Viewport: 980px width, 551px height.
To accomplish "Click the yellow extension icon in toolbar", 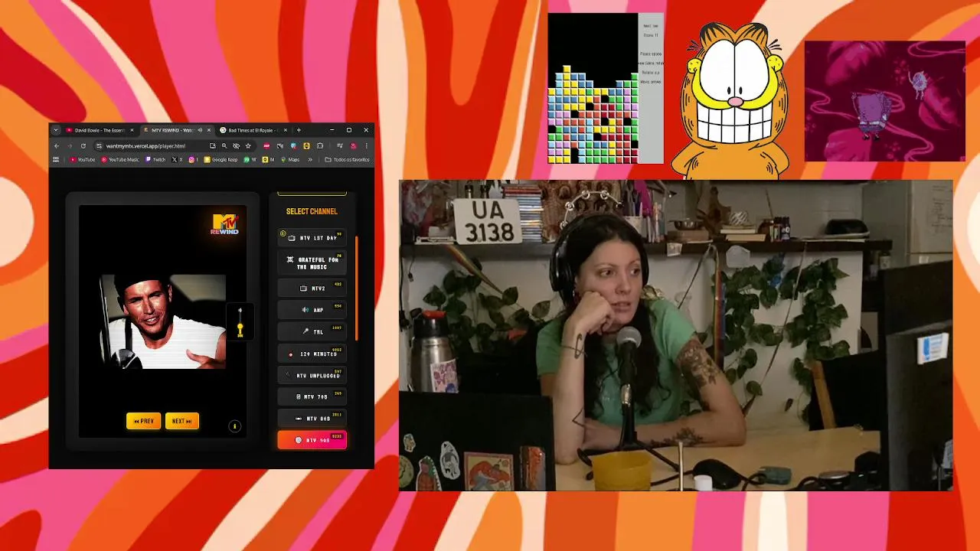I will click(306, 146).
